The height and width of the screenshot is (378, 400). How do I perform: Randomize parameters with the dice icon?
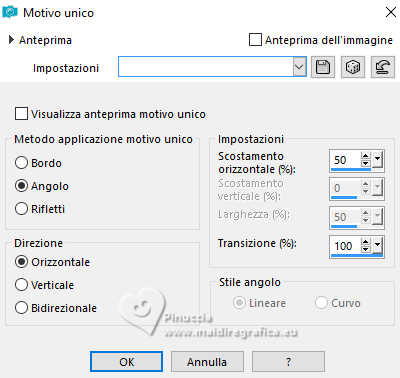(x=353, y=67)
